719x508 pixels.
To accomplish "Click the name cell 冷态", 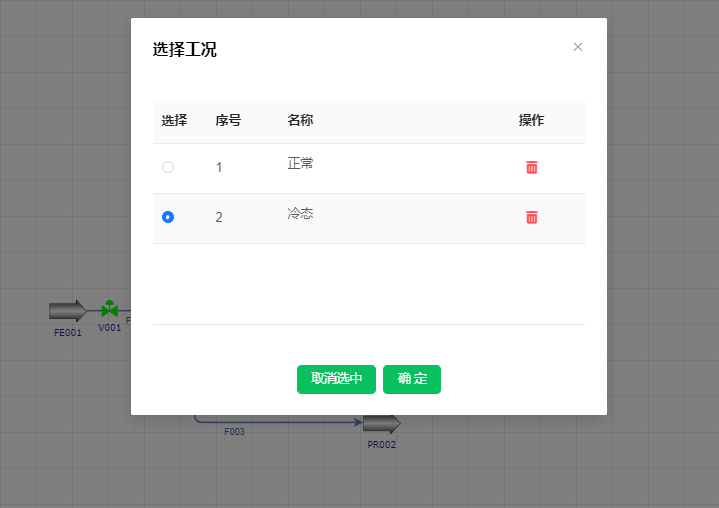I will (300, 213).
